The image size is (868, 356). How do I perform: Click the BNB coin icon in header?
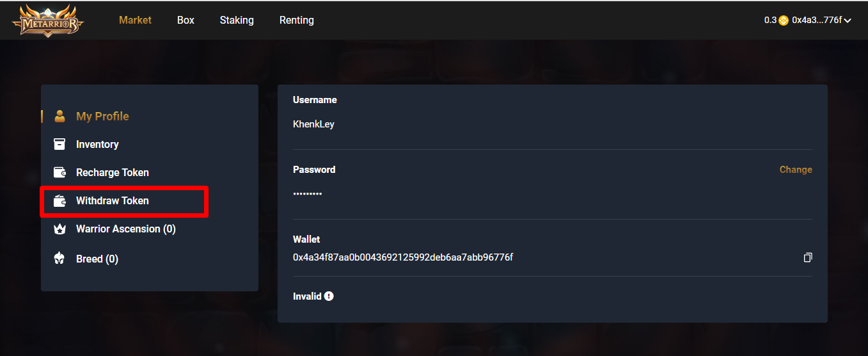click(784, 20)
